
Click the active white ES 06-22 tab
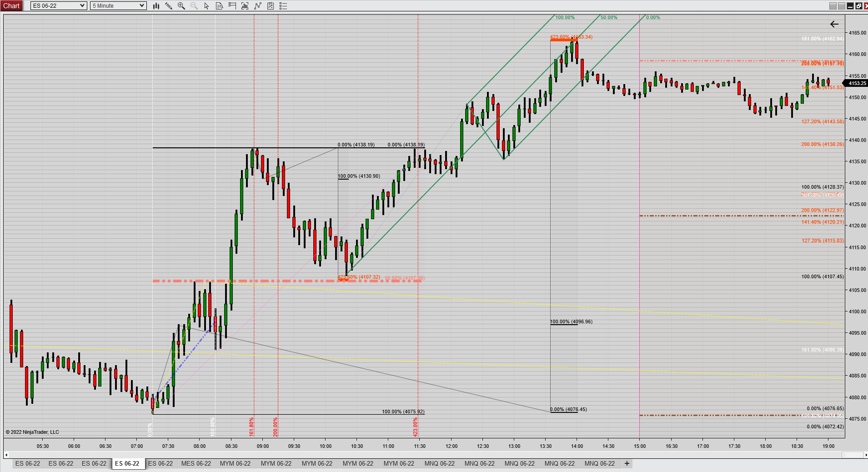pos(127,463)
